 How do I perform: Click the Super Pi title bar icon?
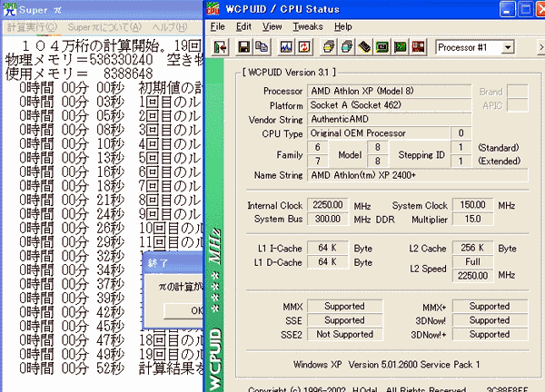point(10,9)
